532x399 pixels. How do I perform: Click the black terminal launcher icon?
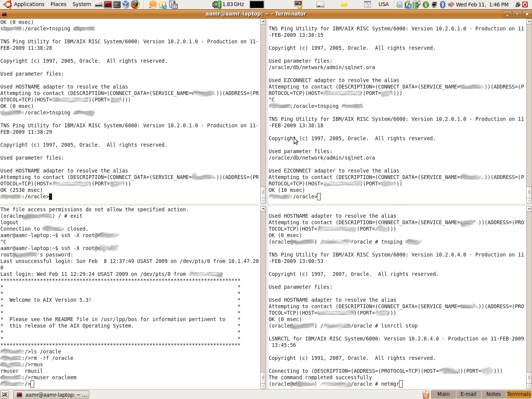click(117, 5)
